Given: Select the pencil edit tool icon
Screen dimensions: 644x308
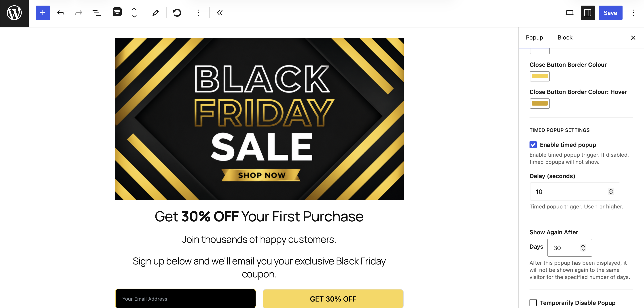Looking at the screenshot, I should [x=155, y=13].
